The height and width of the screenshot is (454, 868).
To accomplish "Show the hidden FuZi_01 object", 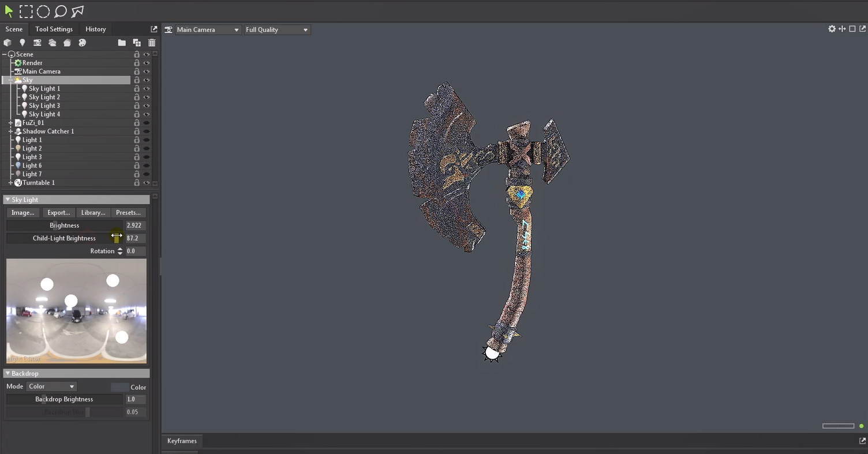I will (147, 123).
